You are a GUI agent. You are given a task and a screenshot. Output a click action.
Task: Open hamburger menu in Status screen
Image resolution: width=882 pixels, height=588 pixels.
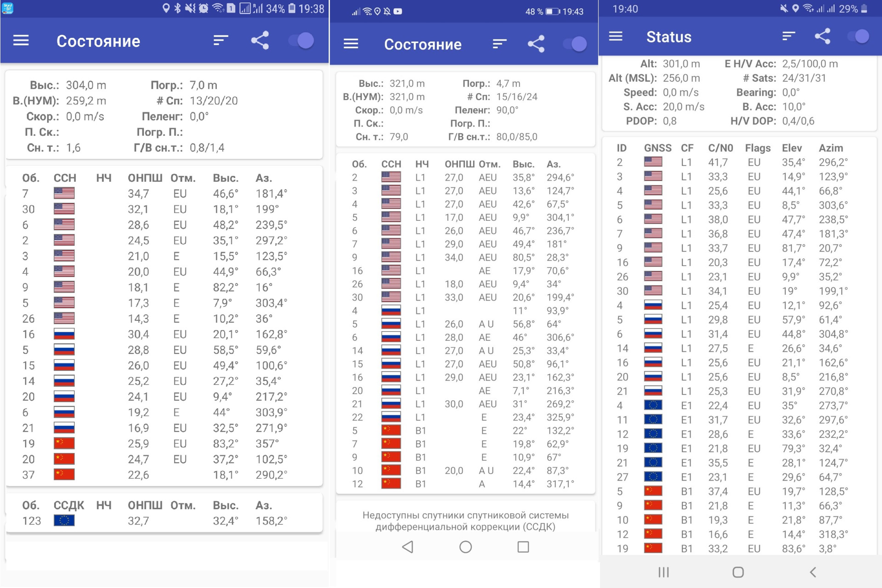click(616, 36)
